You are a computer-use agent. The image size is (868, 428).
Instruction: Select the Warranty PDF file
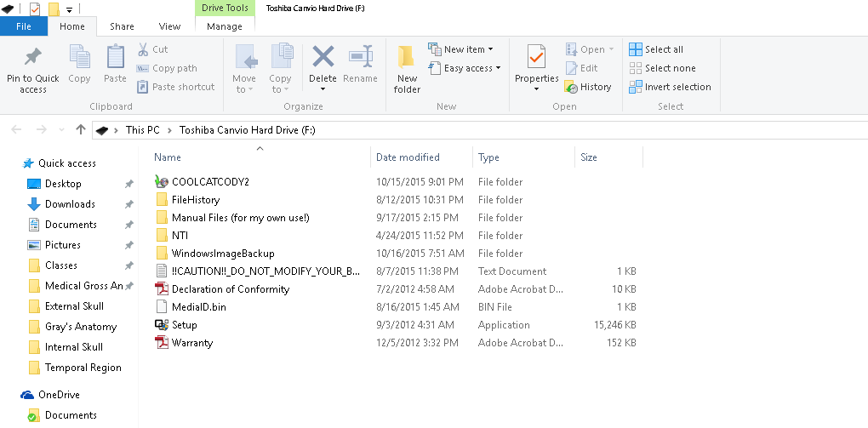coord(191,343)
